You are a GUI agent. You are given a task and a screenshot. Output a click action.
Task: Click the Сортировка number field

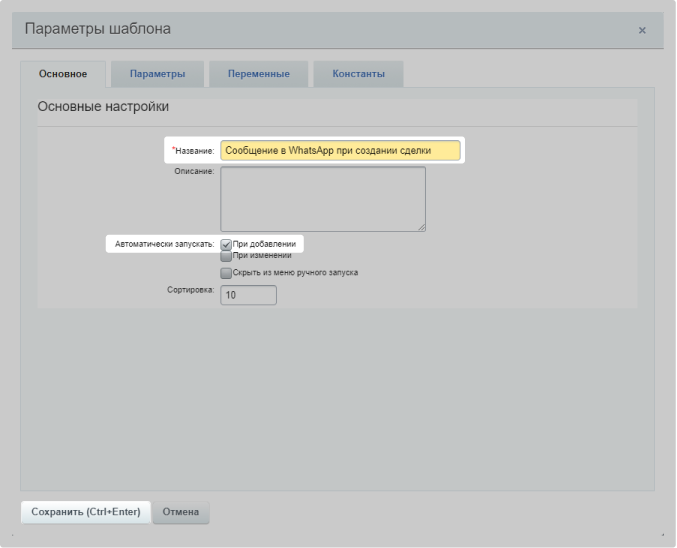pos(248,295)
